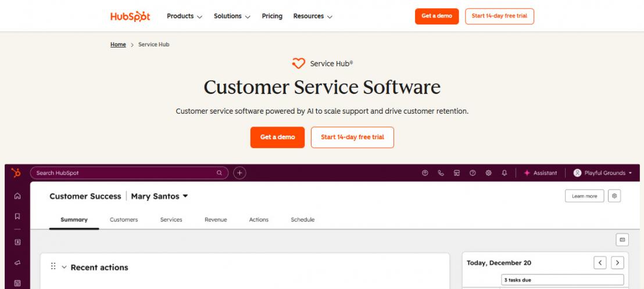
Task: Click the Today, December 20 heading
Action: point(499,263)
